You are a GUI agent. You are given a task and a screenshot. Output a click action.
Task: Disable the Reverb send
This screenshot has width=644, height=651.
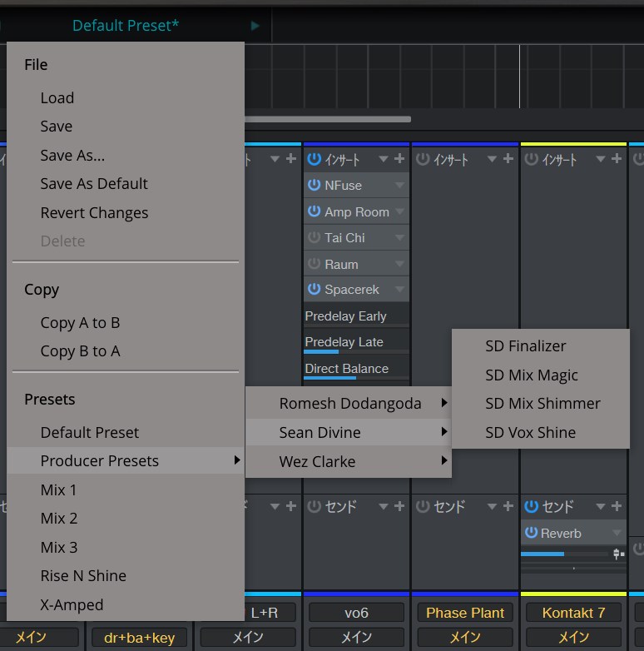coord(531,533)
